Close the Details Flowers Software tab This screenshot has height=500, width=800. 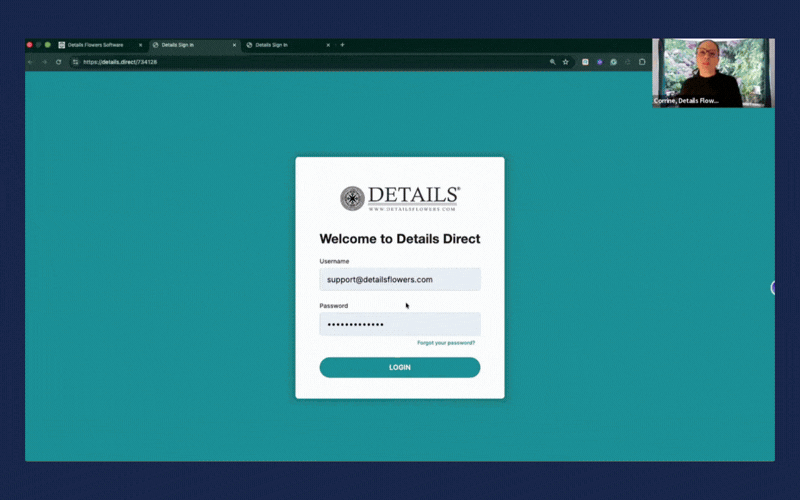(140, 45)
